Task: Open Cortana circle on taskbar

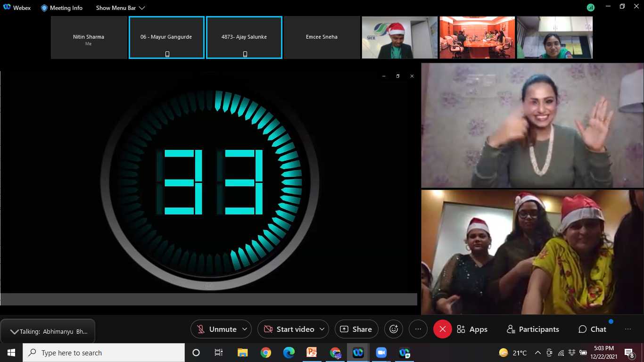Action: pyautogui.click(x=196, y=353)
